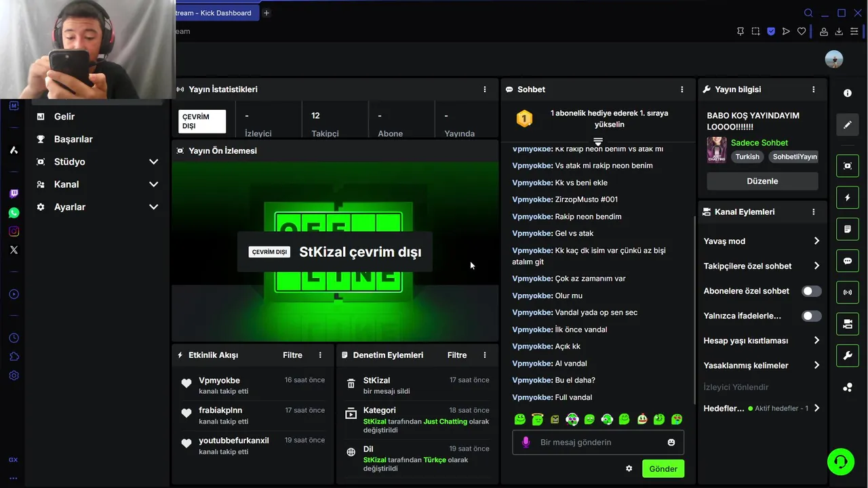Click the heart icon in browser toolbar
This screenshot has width=868, height=488.
802,31
